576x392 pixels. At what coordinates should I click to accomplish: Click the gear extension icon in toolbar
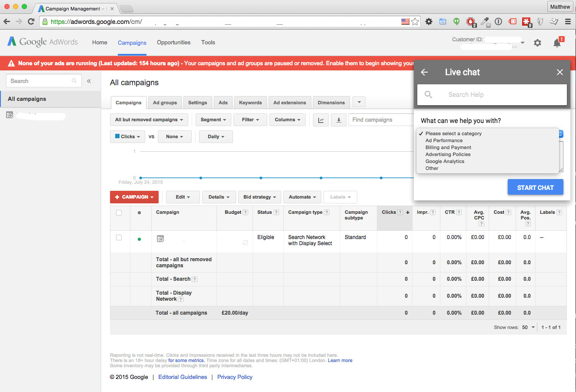(429, 21)
